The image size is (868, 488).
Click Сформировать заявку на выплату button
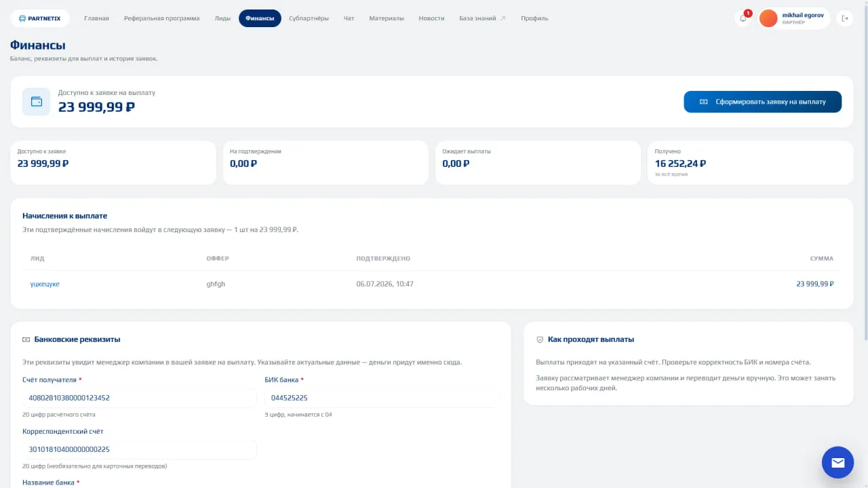762,102
